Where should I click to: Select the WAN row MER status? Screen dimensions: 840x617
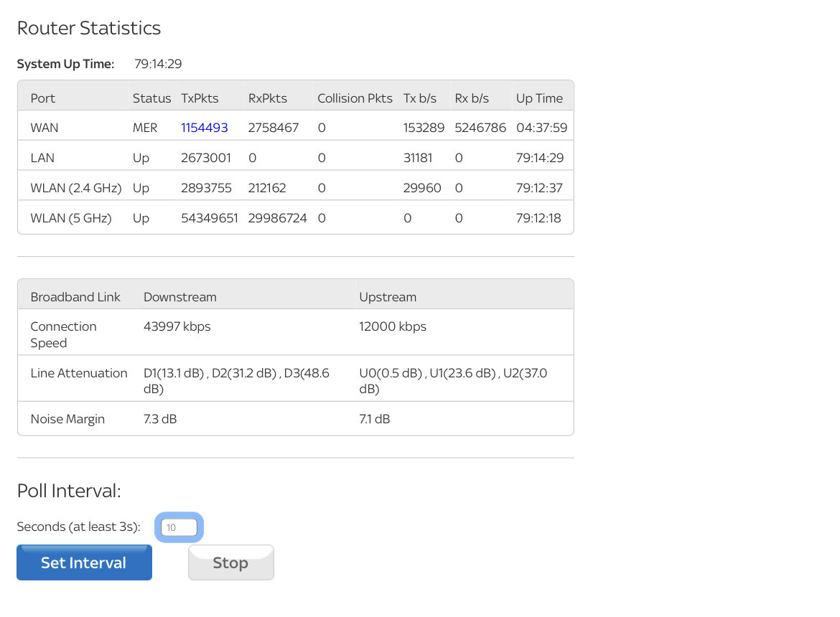[x=145, y=128]
